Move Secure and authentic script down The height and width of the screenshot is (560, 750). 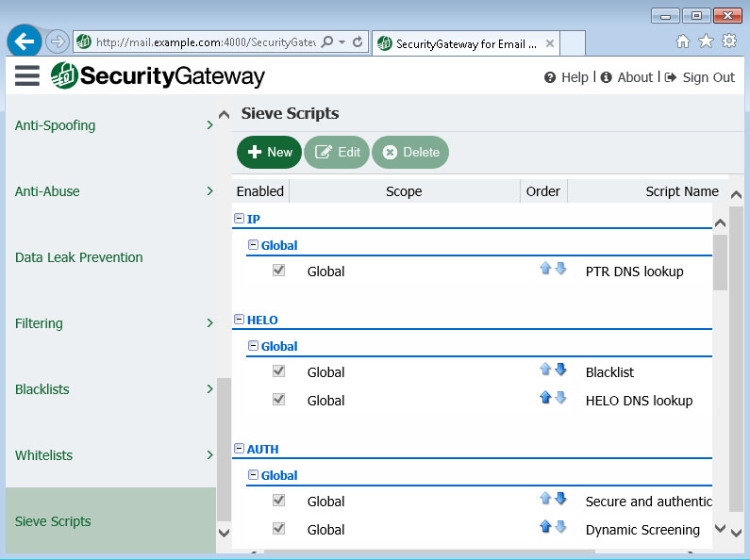point(560,498)
